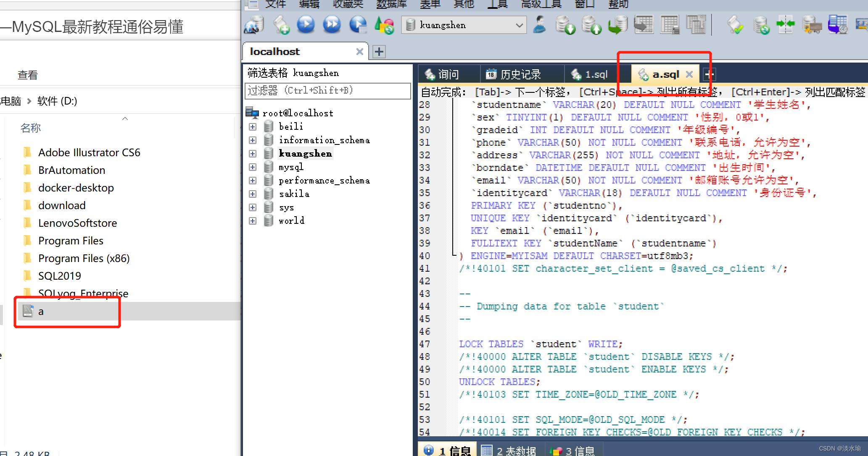This screenshot has height=456, width=868.
Task: Select the kuangshen database dropdown
Action: point(464,25)
